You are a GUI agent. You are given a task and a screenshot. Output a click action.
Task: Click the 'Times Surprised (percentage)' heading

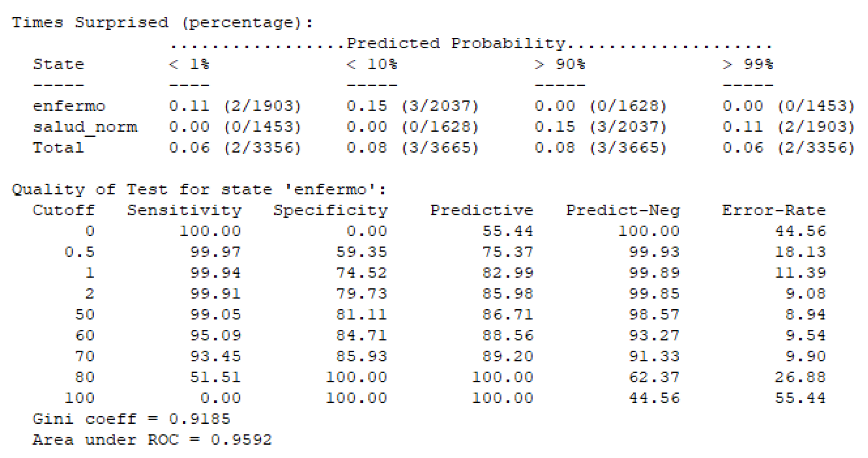point(162,23)
